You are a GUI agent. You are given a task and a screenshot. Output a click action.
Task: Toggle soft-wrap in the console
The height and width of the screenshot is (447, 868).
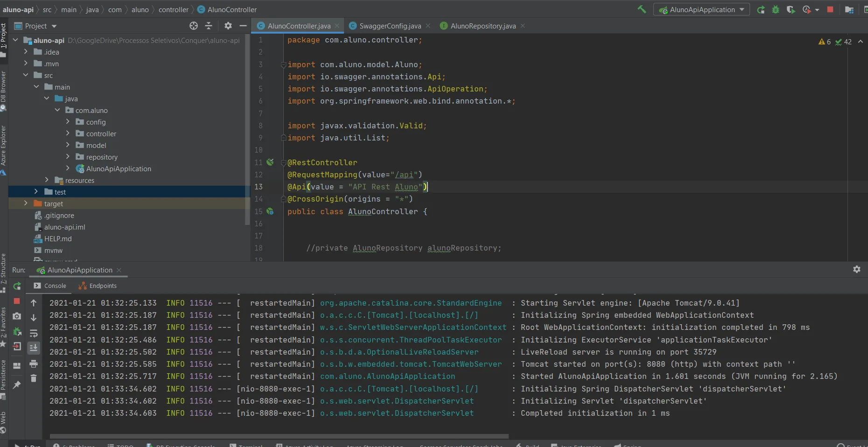click(x=34, y=333)
